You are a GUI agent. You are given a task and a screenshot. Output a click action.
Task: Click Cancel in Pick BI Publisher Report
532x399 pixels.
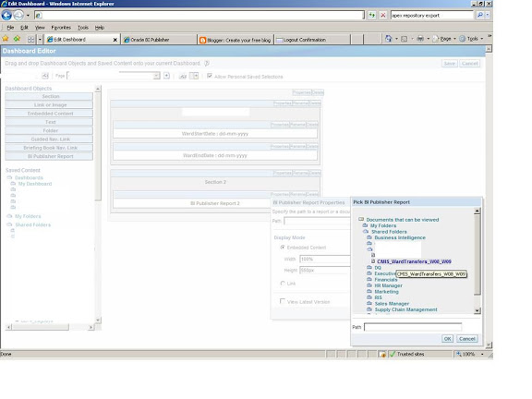point(466,339)
